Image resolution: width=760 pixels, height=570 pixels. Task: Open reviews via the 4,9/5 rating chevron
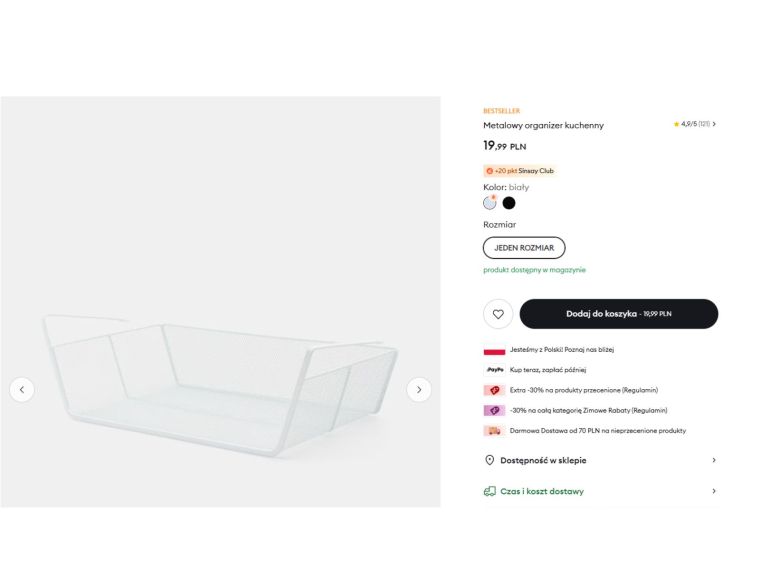(714, 124)
